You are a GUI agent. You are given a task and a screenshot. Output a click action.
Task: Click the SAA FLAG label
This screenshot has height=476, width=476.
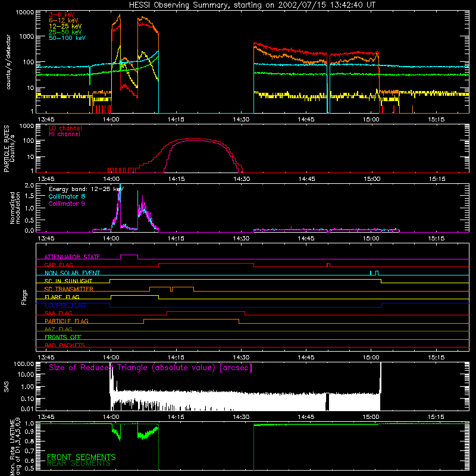pos(58,313)
